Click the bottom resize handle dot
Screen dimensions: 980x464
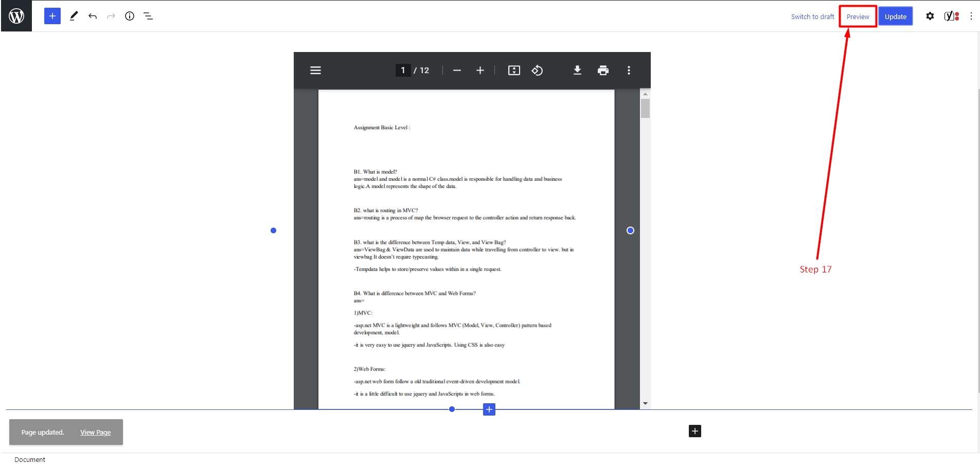click(452, 409)
